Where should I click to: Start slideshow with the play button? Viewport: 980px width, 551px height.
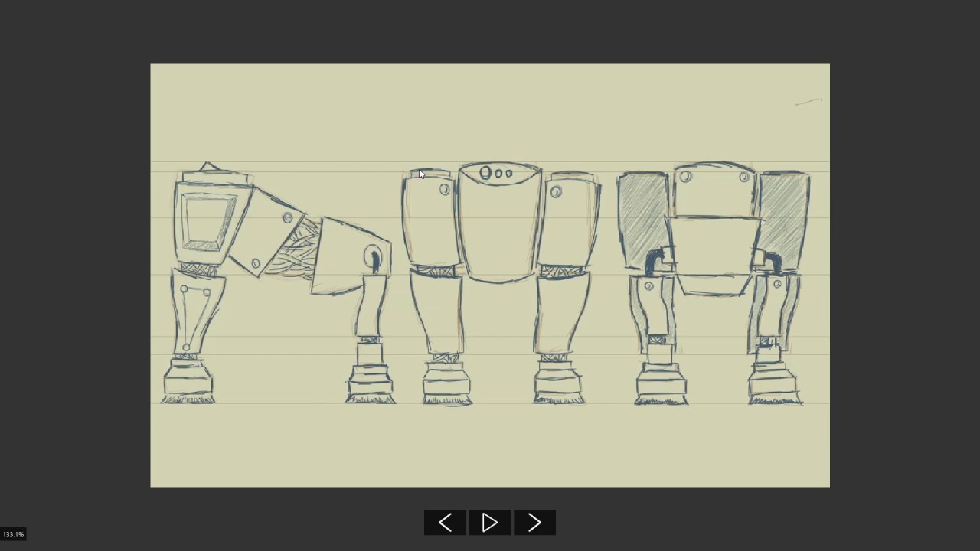tap(490, 523)
